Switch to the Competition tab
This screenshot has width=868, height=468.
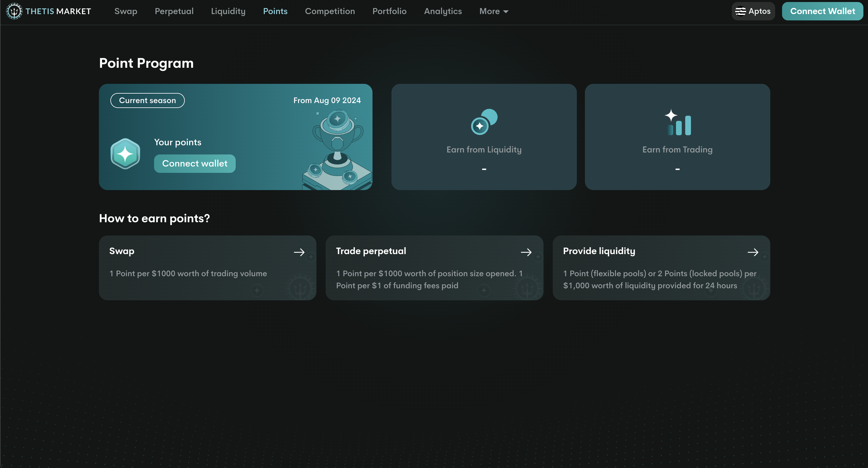pyautogui.click(x=330, y=11)
